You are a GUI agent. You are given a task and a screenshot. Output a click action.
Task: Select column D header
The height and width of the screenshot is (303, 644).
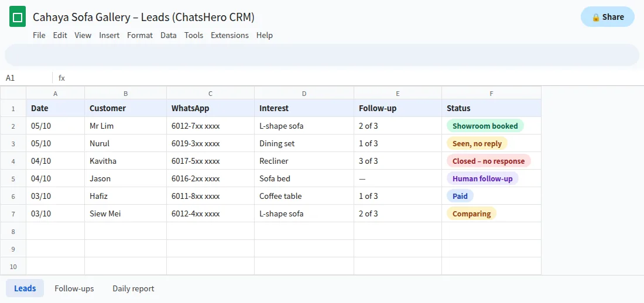coord(304,93)
